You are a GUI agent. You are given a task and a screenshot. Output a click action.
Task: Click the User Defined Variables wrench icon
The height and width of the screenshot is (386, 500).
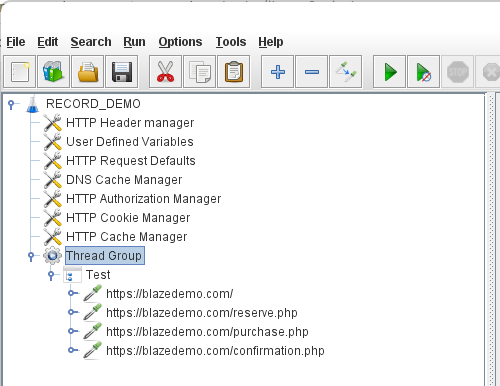(x=52, y=142)
